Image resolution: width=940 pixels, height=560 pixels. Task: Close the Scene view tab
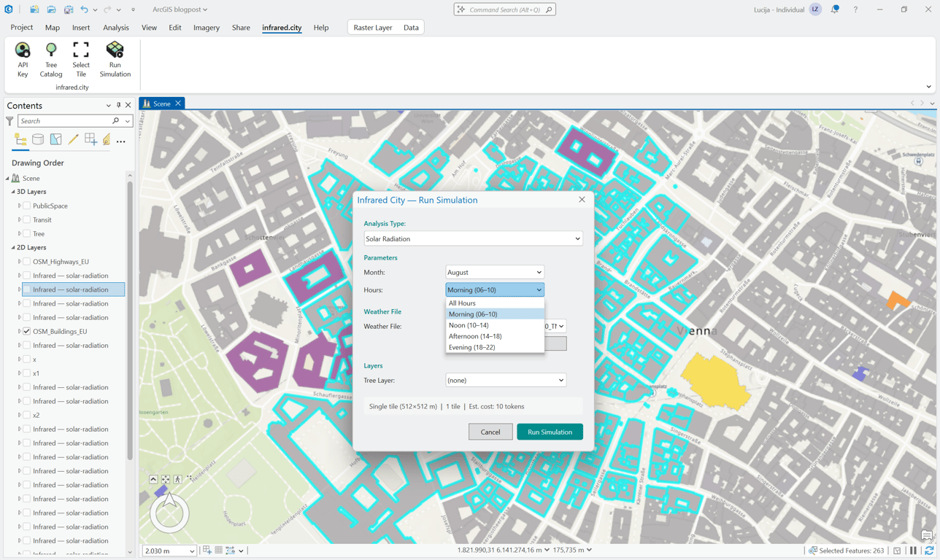point(178,104)
